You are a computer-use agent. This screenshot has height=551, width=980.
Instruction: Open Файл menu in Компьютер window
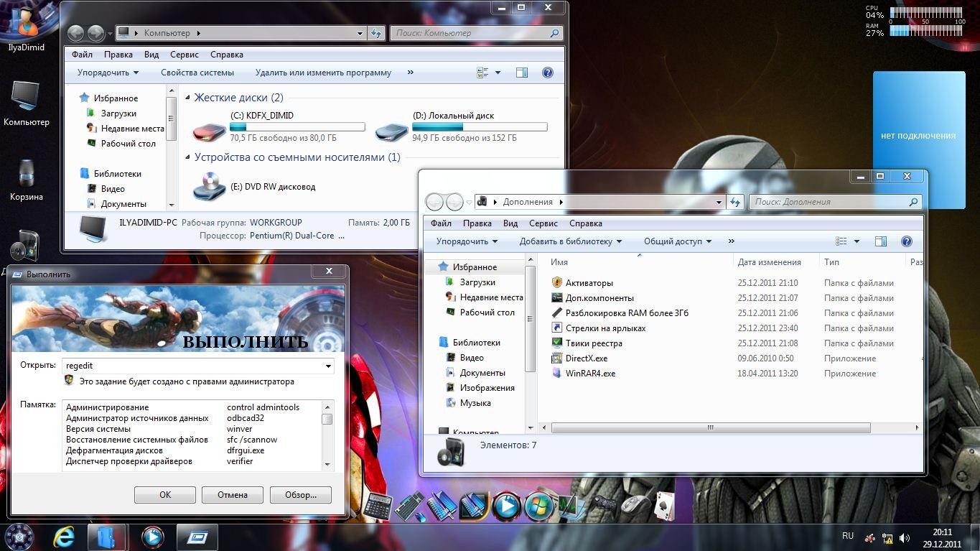[x=82, y=55]
